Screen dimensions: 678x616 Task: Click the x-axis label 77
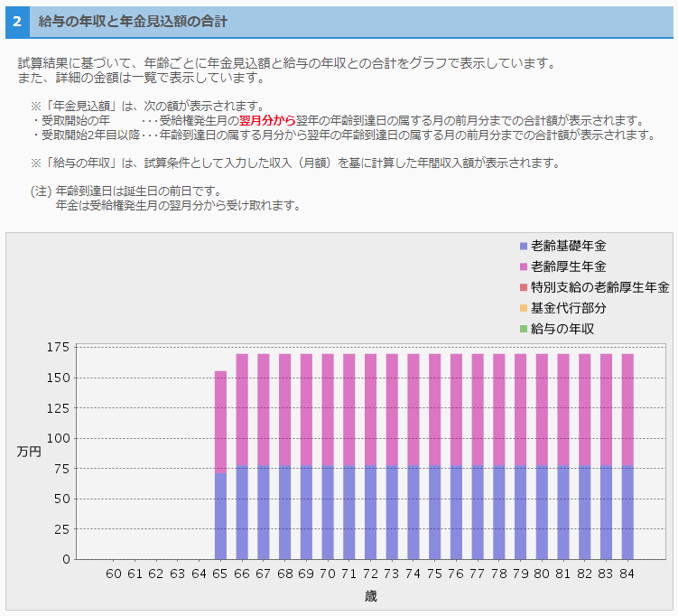[477, 574]
